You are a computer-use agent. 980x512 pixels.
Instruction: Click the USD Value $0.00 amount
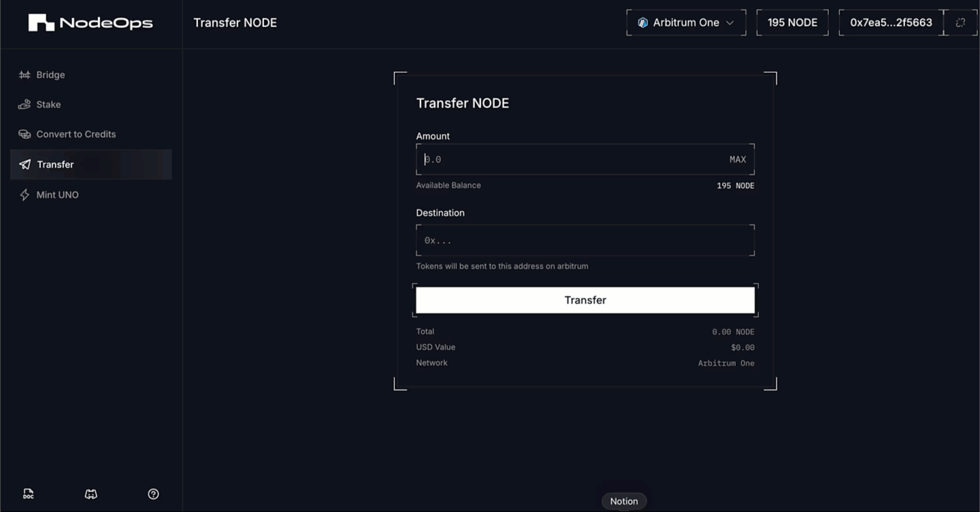(742, 347)
